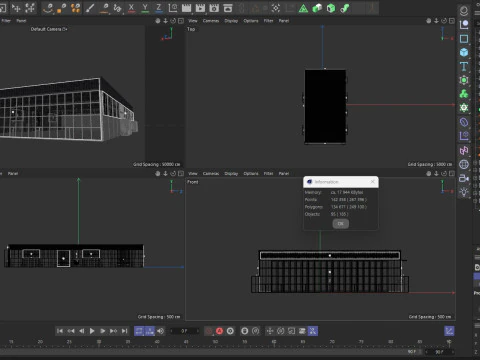
Task: Toggle the X axis lock
Action: point(131,8)
